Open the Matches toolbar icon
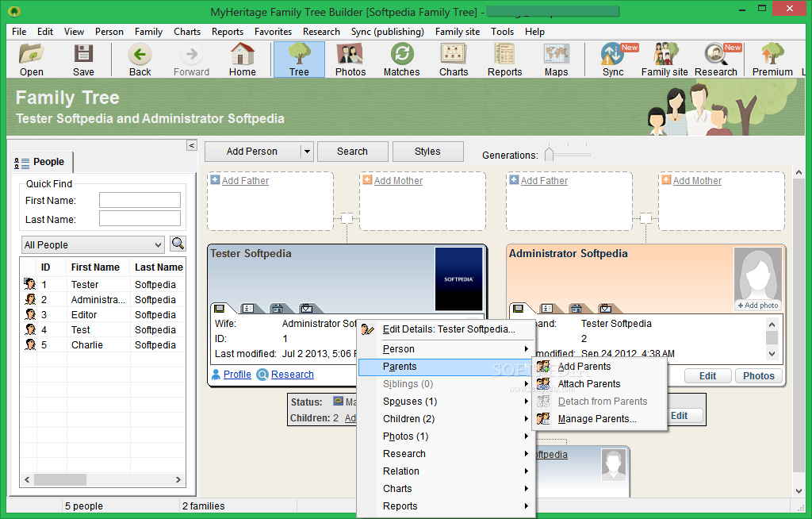This screenshot has width=812, height=519. click(x=402, y=55)
